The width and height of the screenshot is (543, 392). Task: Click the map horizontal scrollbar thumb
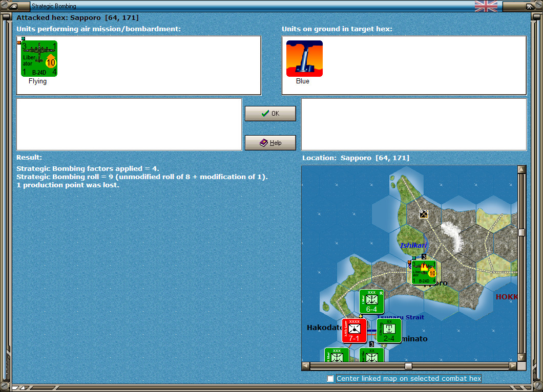409,366
